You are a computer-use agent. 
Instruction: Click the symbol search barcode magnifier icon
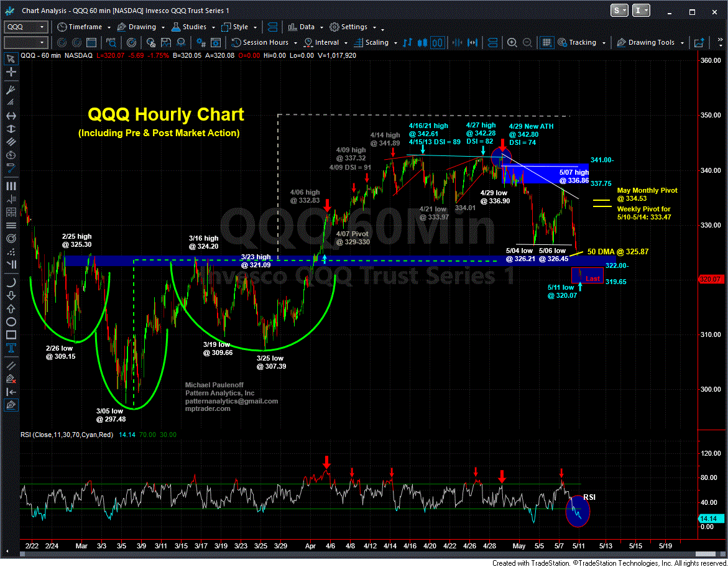(x=111, y=43)
